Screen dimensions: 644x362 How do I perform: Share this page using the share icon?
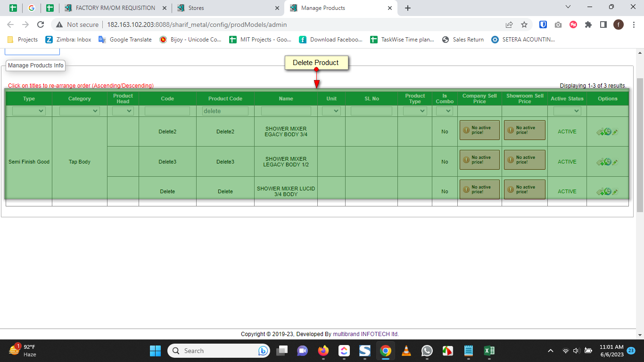click(509, 25)
